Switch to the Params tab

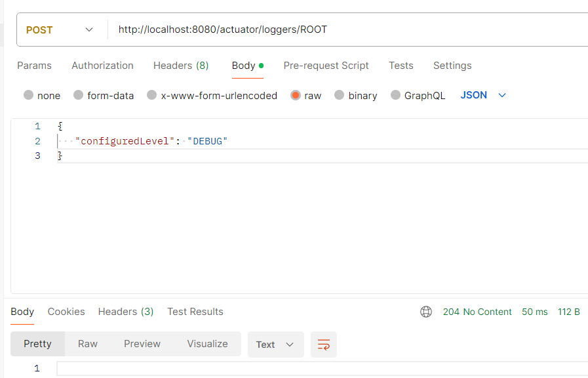pos(35,66)
